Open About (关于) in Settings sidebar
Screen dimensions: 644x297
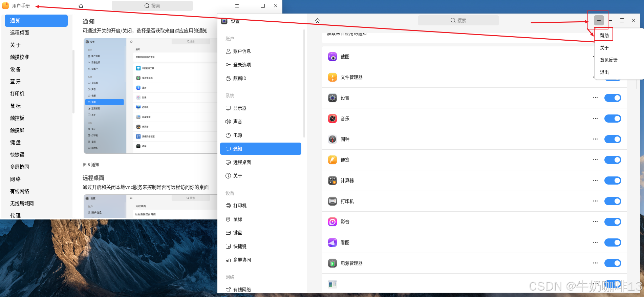point(261,176)
